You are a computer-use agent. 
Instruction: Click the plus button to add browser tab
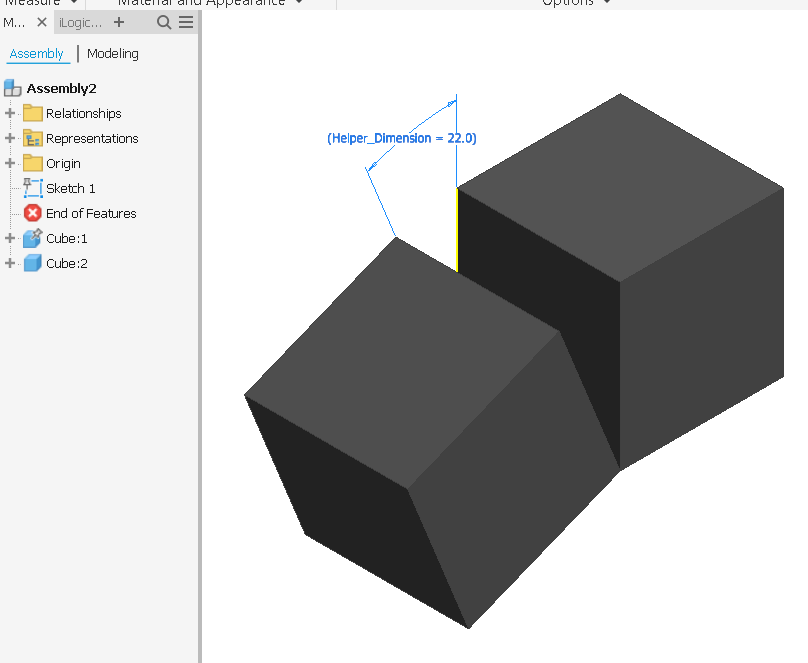pyautogui.click(x=118, y=22)
